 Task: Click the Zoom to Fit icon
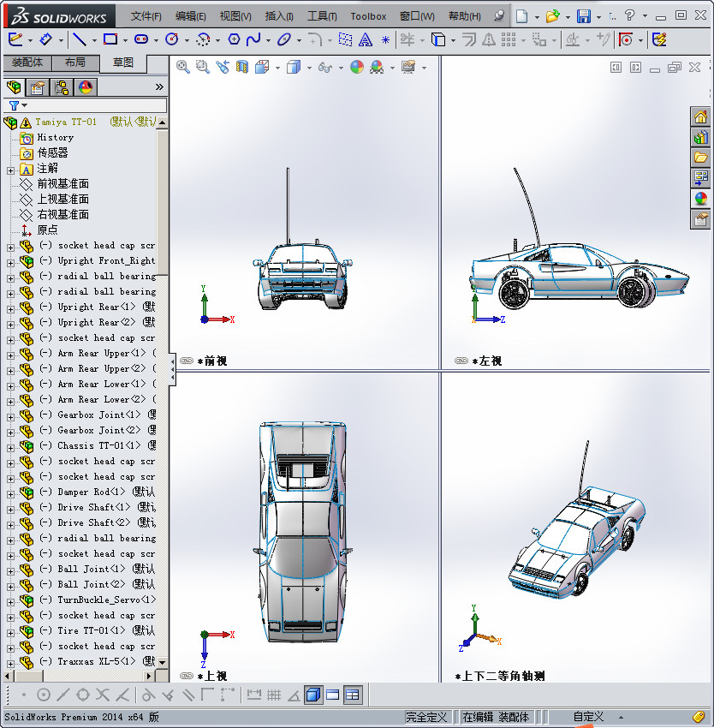pos(182,67)
